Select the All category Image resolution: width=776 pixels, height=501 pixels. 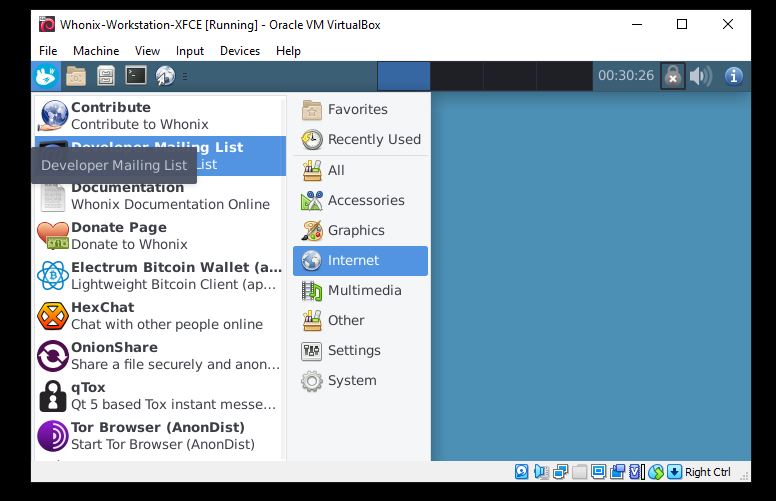click(x=360, y=170)
